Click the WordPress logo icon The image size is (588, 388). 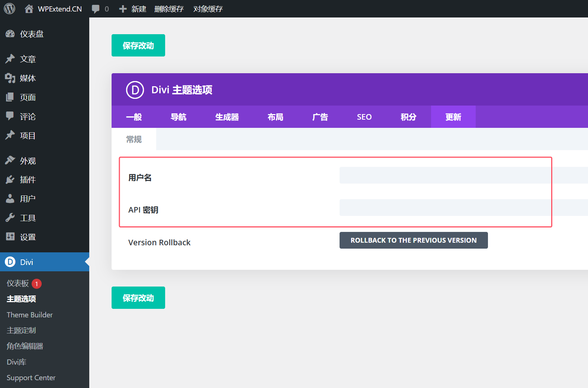[10, 9]
